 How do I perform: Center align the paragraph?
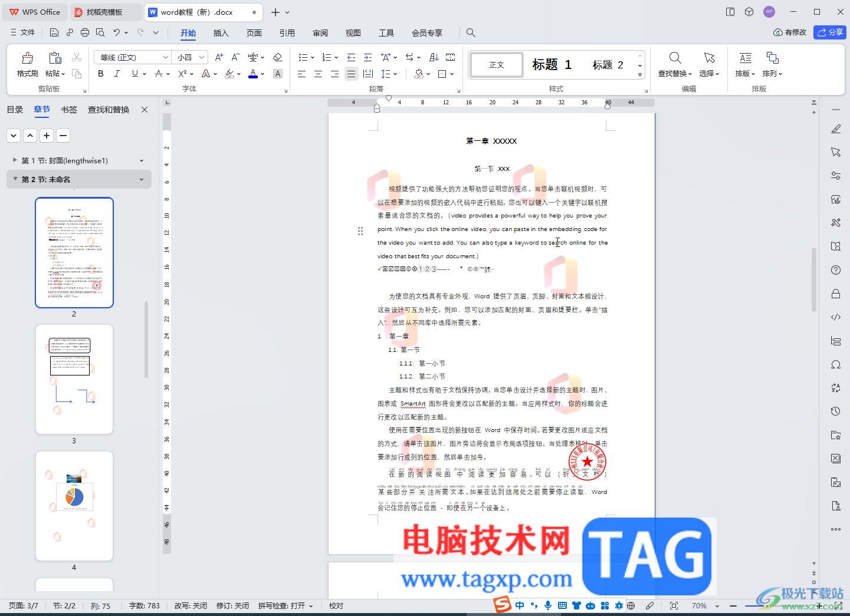[x=318, y=74]
